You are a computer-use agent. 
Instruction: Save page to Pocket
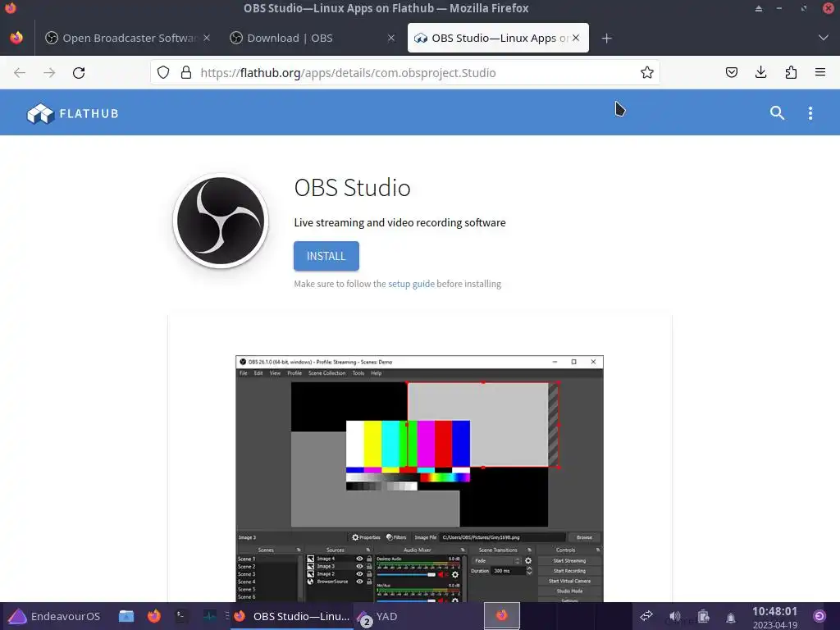pyautogui.click(x=731, y=72)
